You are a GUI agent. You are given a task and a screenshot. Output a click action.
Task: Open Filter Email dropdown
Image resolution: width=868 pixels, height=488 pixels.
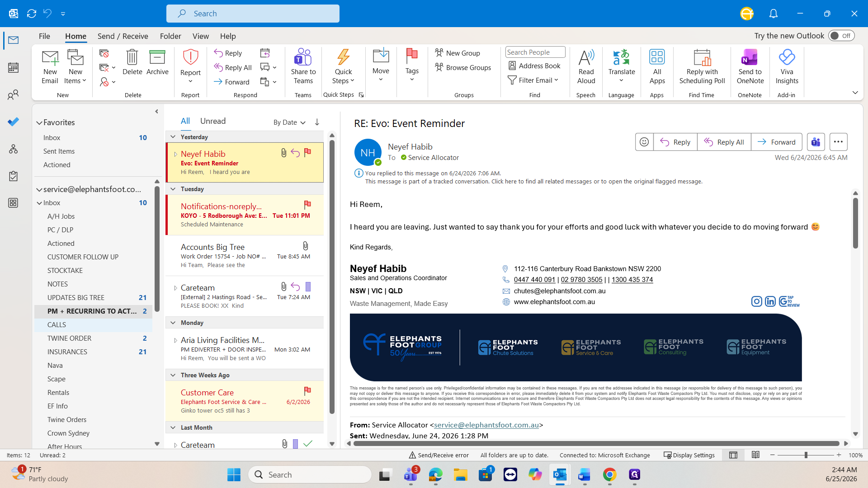[x=533, y=80]
